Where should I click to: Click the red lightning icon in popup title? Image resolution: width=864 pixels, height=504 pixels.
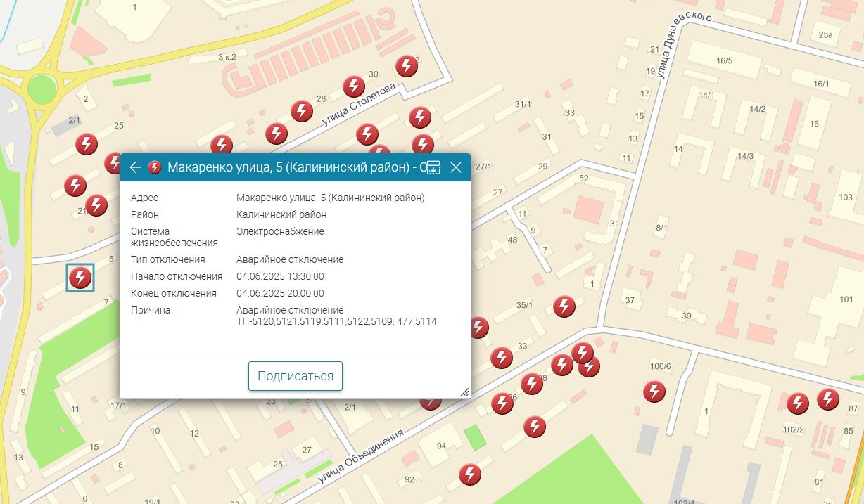click(155, 167)
